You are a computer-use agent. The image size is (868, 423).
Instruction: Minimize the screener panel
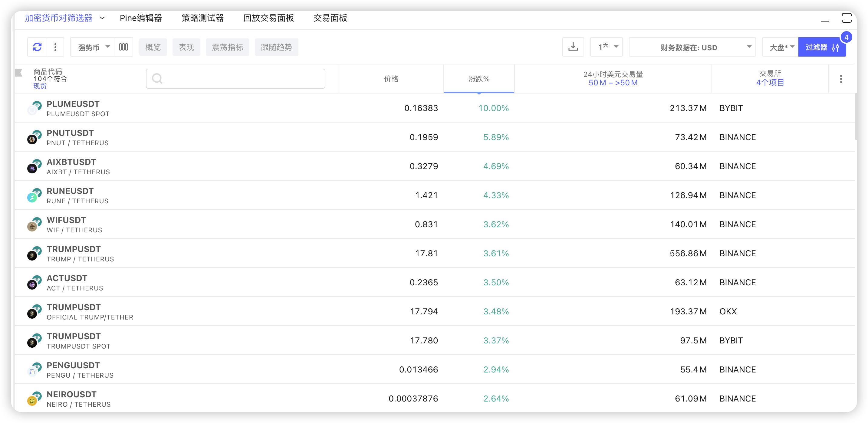[x=824, y=20]
